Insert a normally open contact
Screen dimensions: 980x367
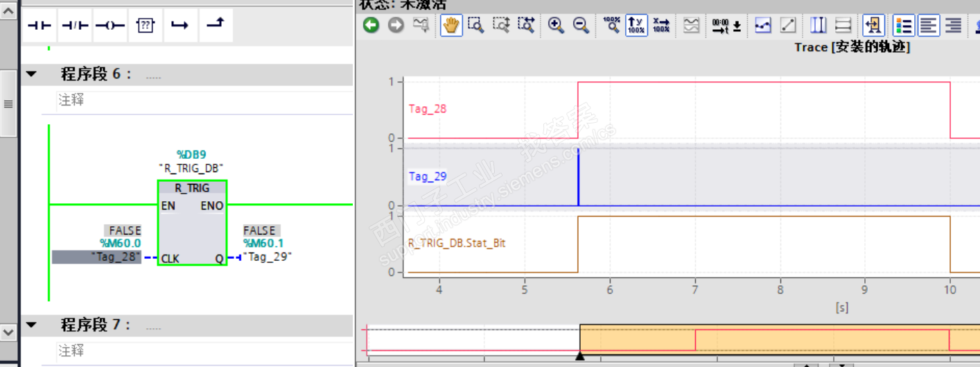39,26
